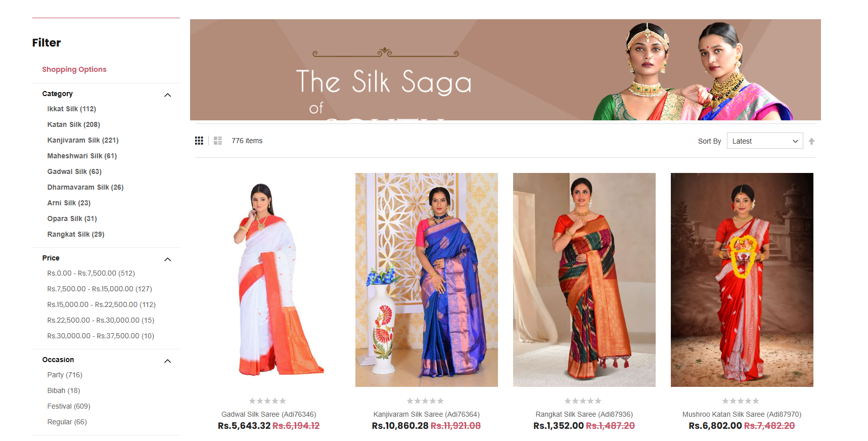The height and width of the screenshot is (441, 868).
Task: Switch to grid view layout
Action: (199, 141)
